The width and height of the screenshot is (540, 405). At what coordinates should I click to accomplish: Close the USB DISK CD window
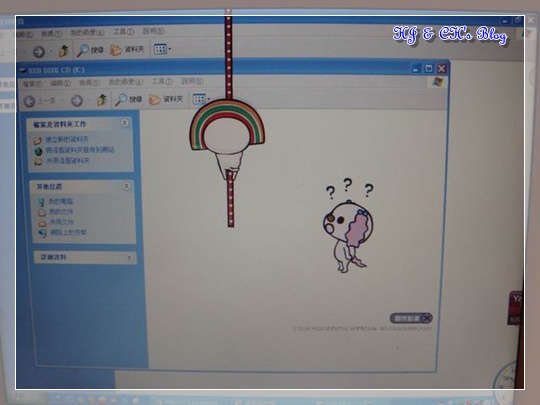[442, 68]
